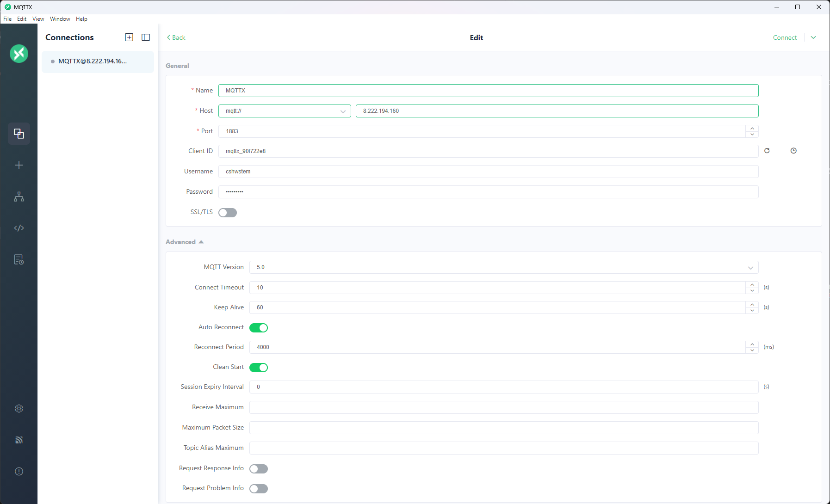
Task: Decrease Reconnect Period with down arrow
Action: coord(752,350)
